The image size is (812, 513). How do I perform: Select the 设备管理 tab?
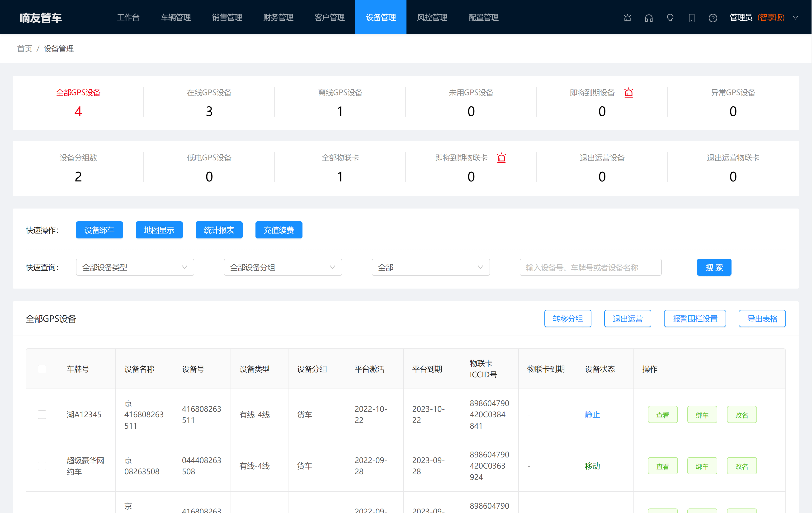(381, 17)
